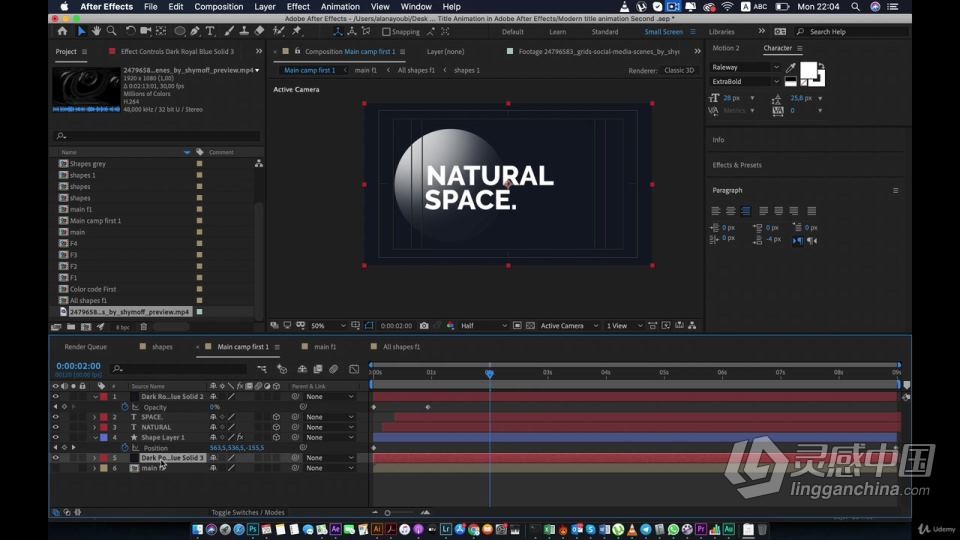Hide the NATURAL text layer eye
This screenshot has height=540, width=960.
[56, 427]
